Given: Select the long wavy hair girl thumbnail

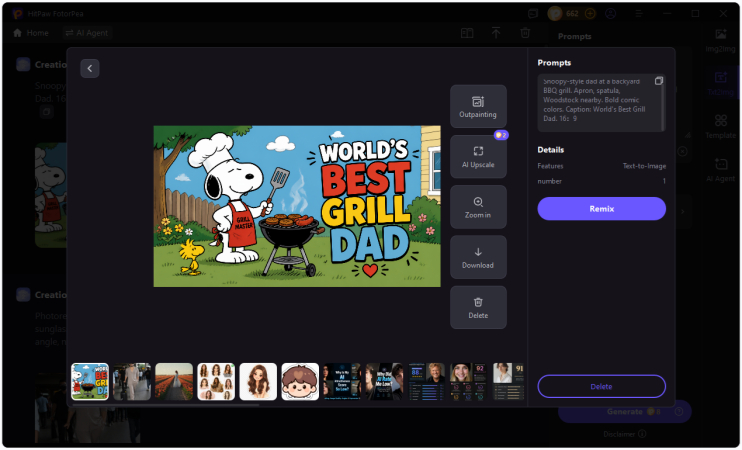Looking at the screenshot, I should coord(258,382).
